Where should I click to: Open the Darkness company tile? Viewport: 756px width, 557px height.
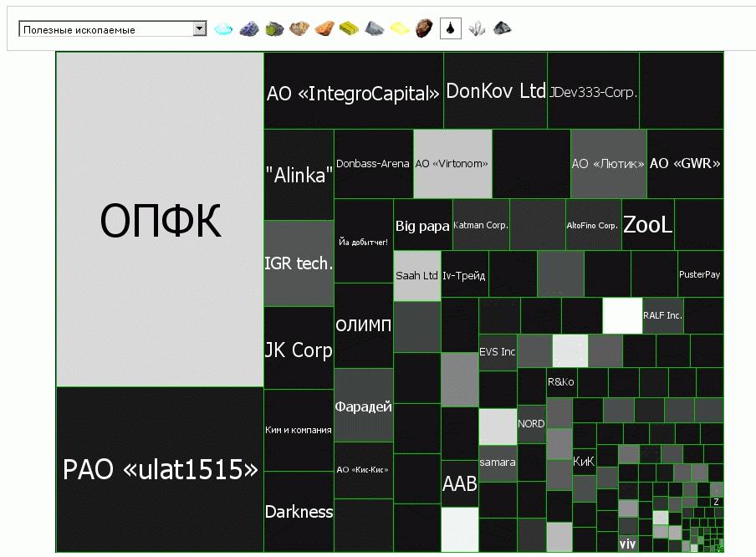(x=299, y=511)
